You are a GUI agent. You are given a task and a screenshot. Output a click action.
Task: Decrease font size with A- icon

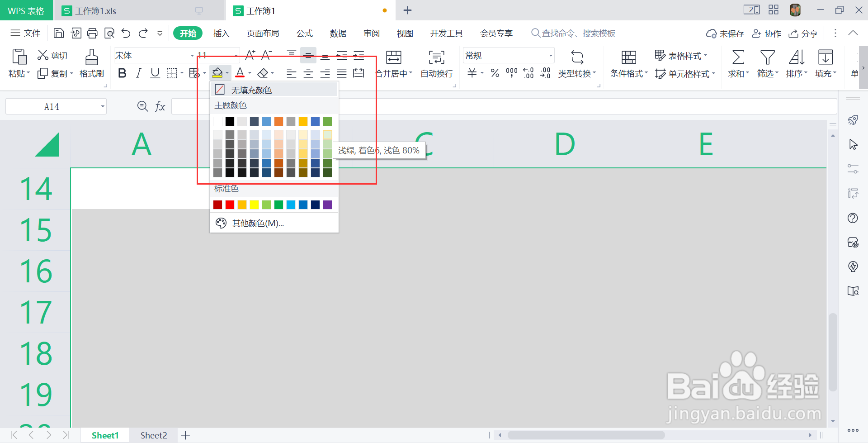[x=267, y=55]
